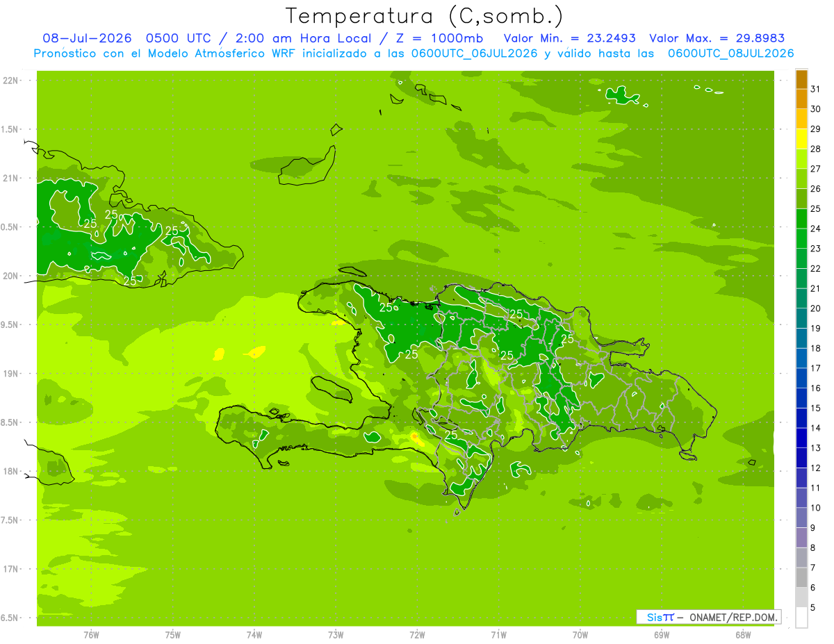Click the 76W longitude axis label
This screenshot has height=644, width=834.
(x=91, y=634)
